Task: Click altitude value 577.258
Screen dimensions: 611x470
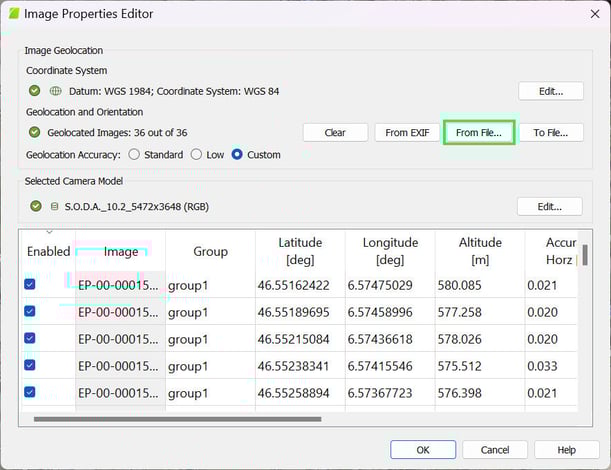Action: [459, 312]
